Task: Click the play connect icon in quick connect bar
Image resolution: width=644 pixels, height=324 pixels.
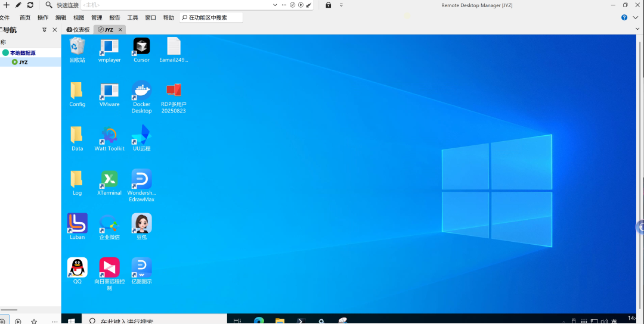Action: (x=301, y=5)
